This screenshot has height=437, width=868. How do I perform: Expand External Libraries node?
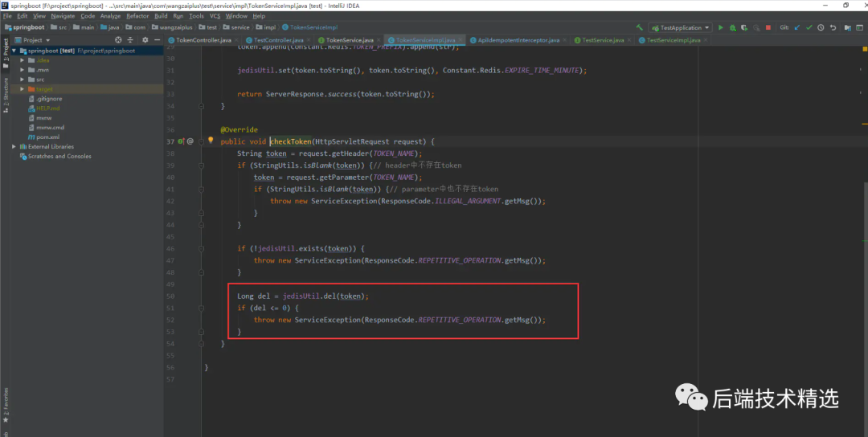pos(14,146)
